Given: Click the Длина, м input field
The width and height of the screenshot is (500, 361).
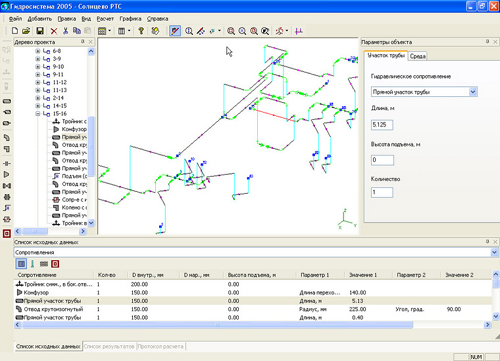Looking at the screenshot, I should (382, 125).
